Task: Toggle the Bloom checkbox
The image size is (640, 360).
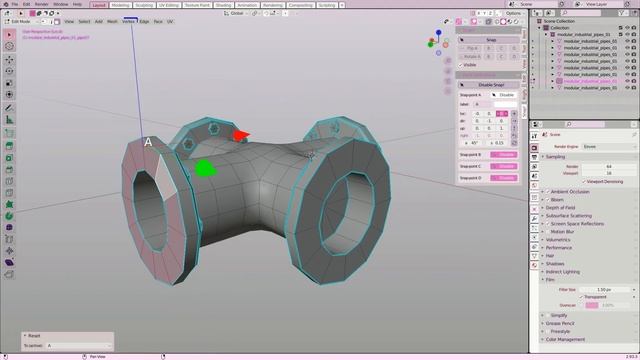Action: tap(548, 200)
